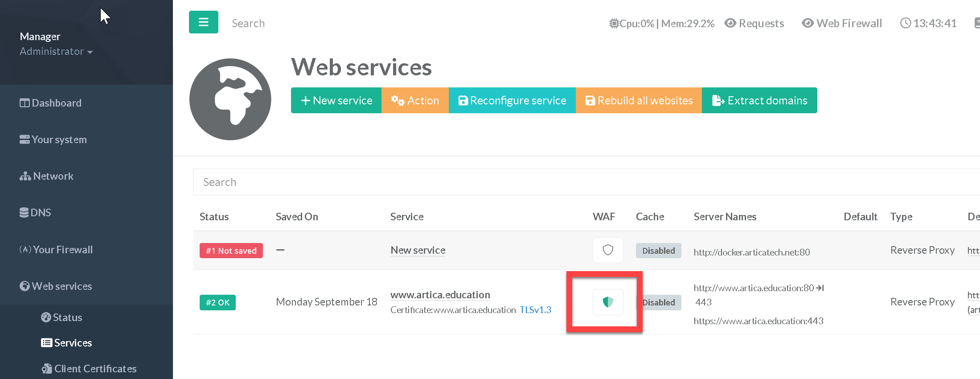Toggle the green WAF shield for www.artica.education
Screen dimensions: 980x379
(x=607, y=302)
